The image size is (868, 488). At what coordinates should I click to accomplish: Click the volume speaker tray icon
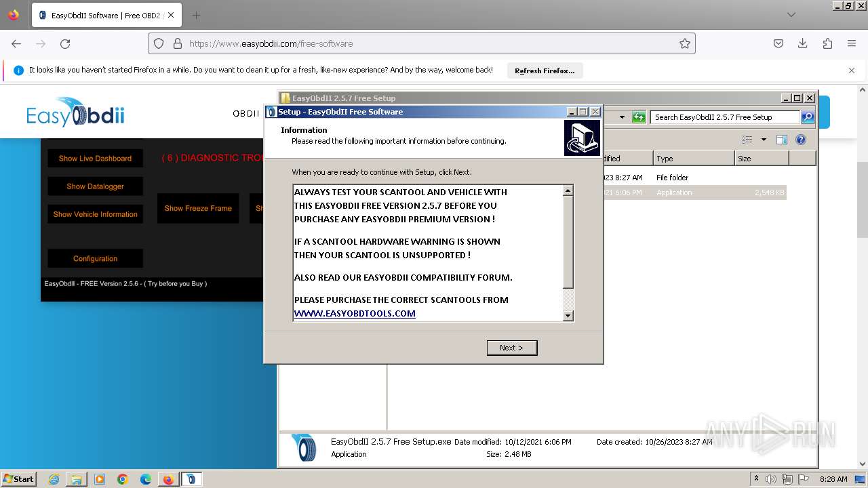tap(772, 479)
